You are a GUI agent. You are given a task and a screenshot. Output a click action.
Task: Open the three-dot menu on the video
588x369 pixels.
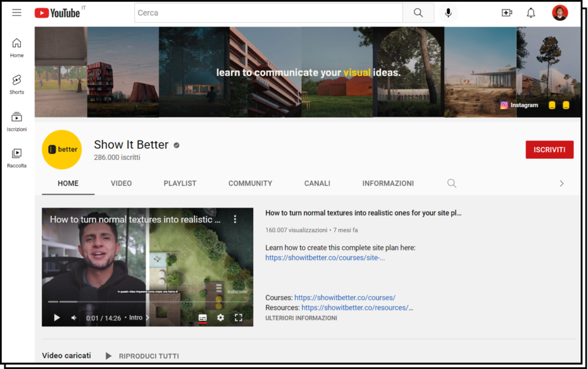[x=235, y=219]
